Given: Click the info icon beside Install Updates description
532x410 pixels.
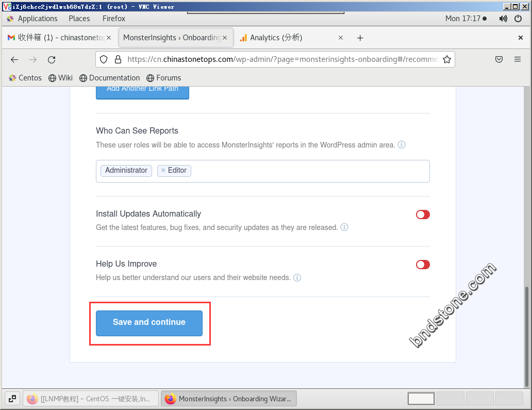Looking at the screenshot, I should [x=344, y=227].
